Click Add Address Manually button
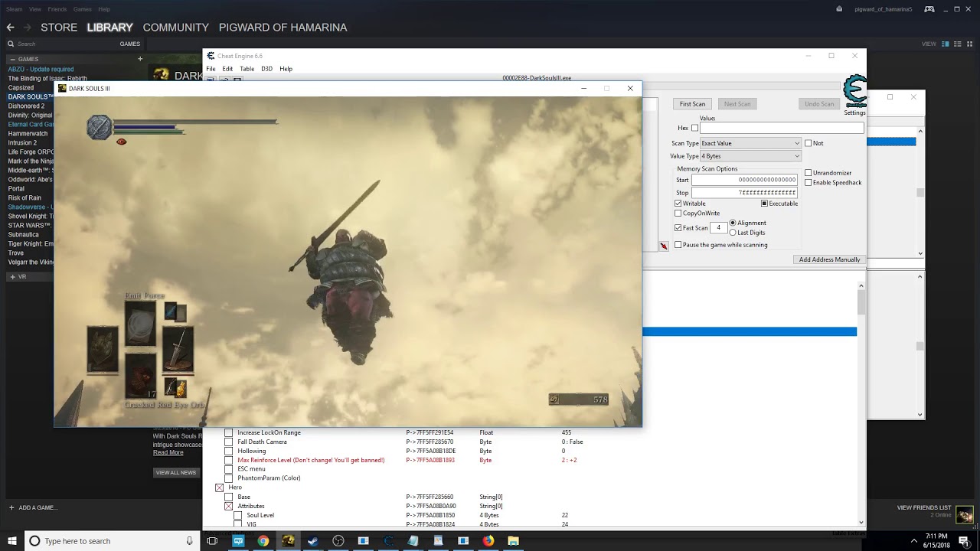The height and width of the screenshot is (551, 980). 829,259
